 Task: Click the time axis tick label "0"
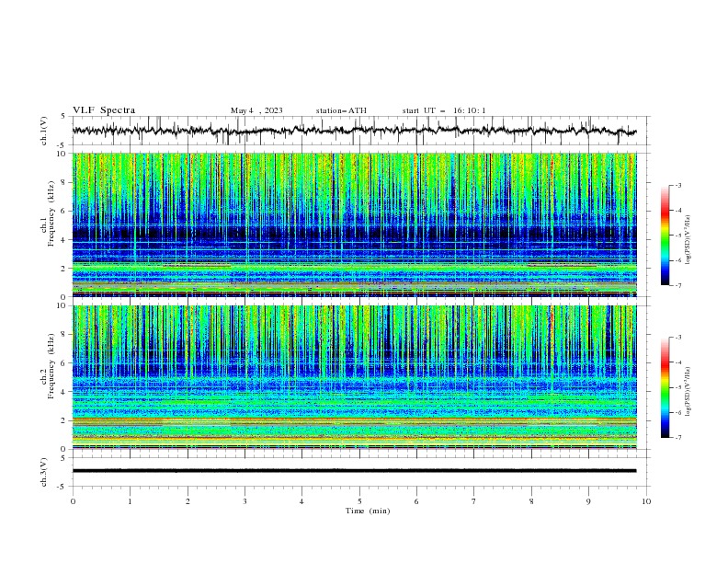click(x=73, y=501)
